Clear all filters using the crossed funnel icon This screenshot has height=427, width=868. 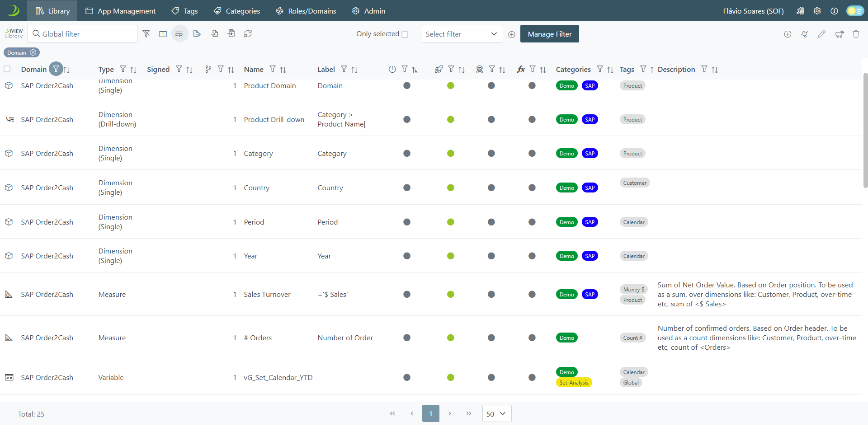(x=146, y=34)
